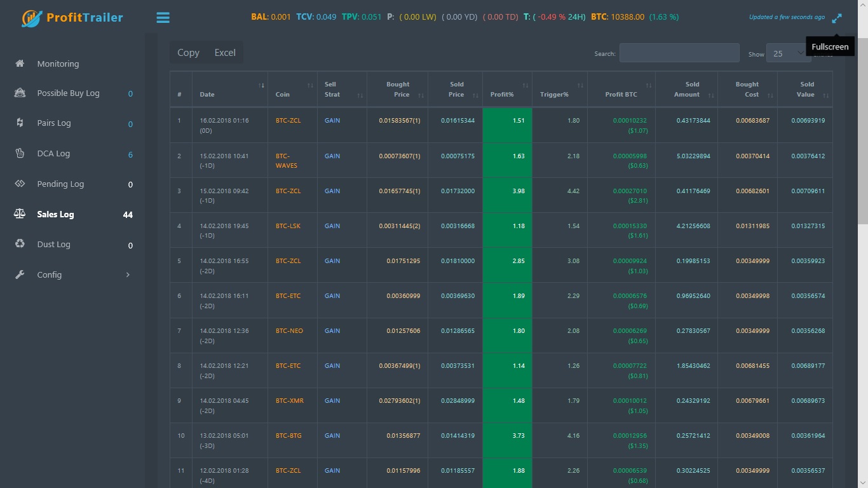Open BTC-NEO coin link in row 7
Viewport: 868px width, 488px height.
(289, 331)
